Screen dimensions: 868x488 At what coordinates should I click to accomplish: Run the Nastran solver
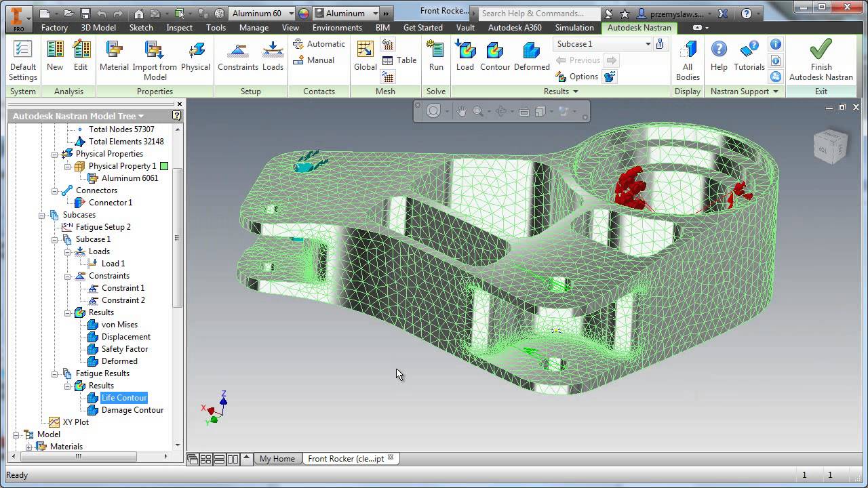click(436, 56)
